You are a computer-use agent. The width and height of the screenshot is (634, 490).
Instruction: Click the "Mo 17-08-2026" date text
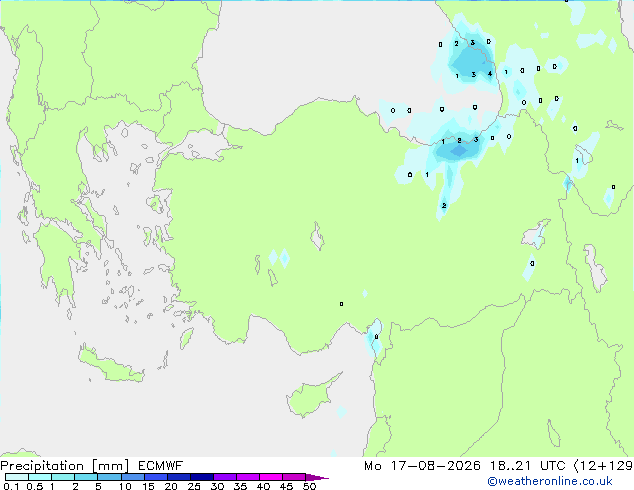pos(423,466)
